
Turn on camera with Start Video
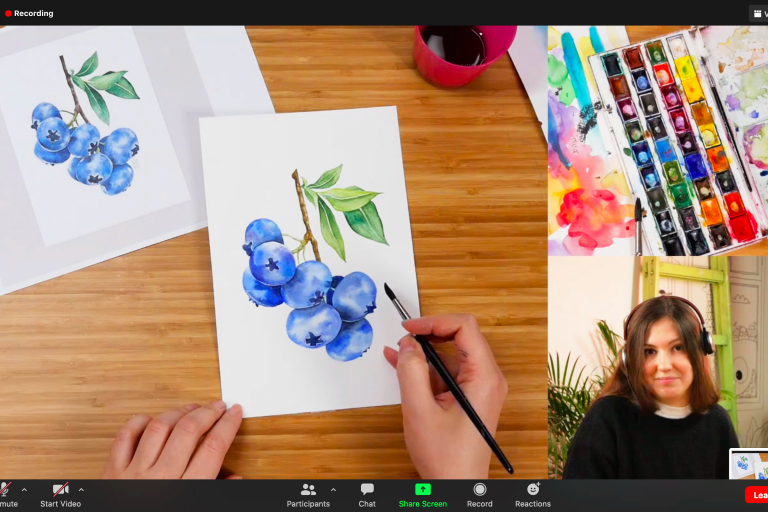coord(60,493)
